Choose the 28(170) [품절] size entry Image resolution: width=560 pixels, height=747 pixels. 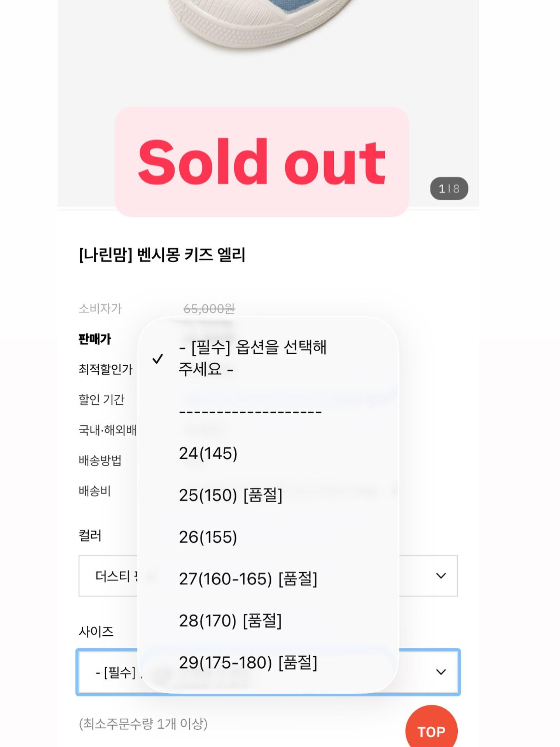[x=230, y=621]
